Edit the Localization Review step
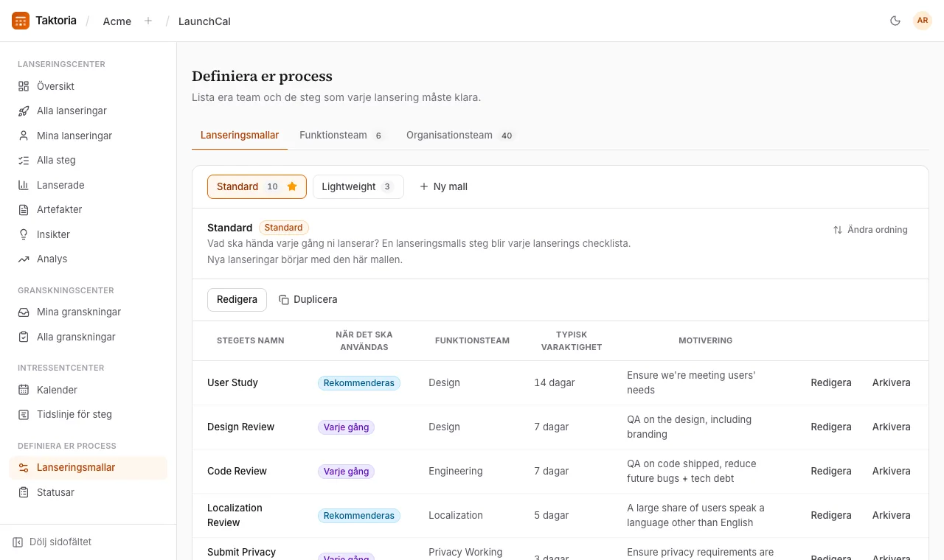Viewport: 944px width, 560px height. pyautogui.click(x=831, y=515)
